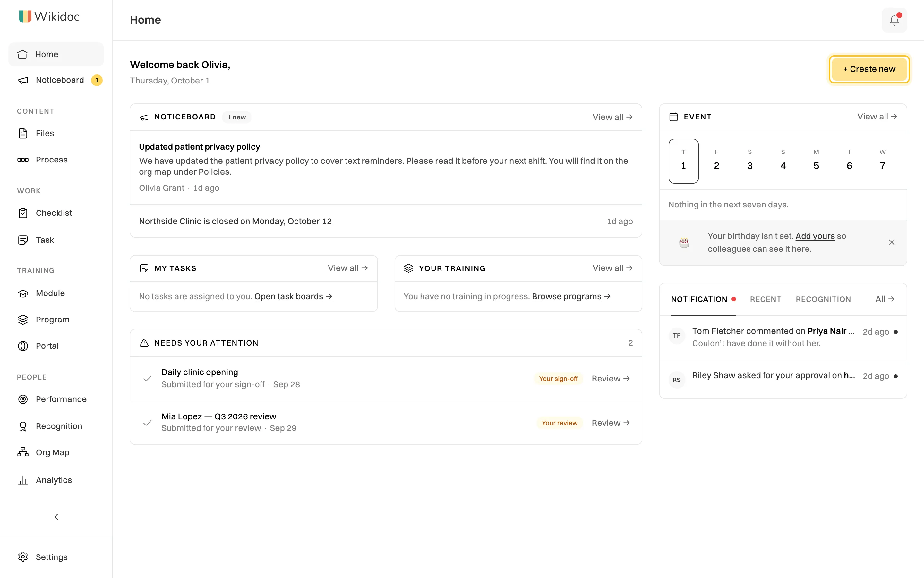The image size is (924, 578).
Task: Open the Org Map menu item
Action: click(x=56, y=452)
